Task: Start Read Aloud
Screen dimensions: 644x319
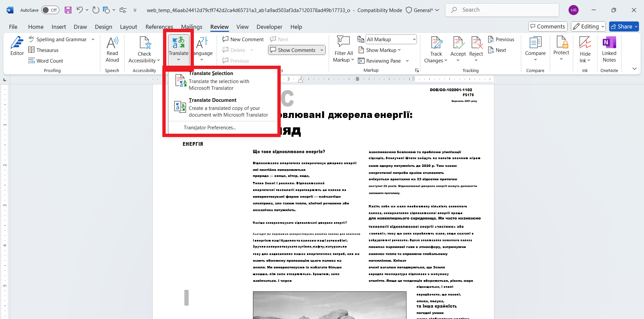Action: click(x=112, y=49)
